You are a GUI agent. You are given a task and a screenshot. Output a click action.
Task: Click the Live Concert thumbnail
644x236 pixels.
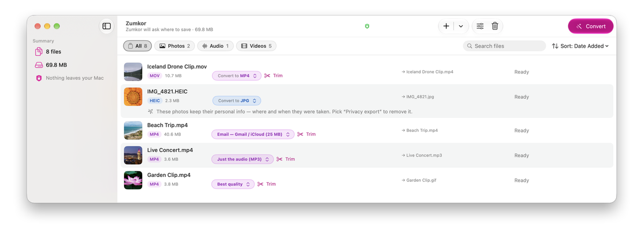133,155
